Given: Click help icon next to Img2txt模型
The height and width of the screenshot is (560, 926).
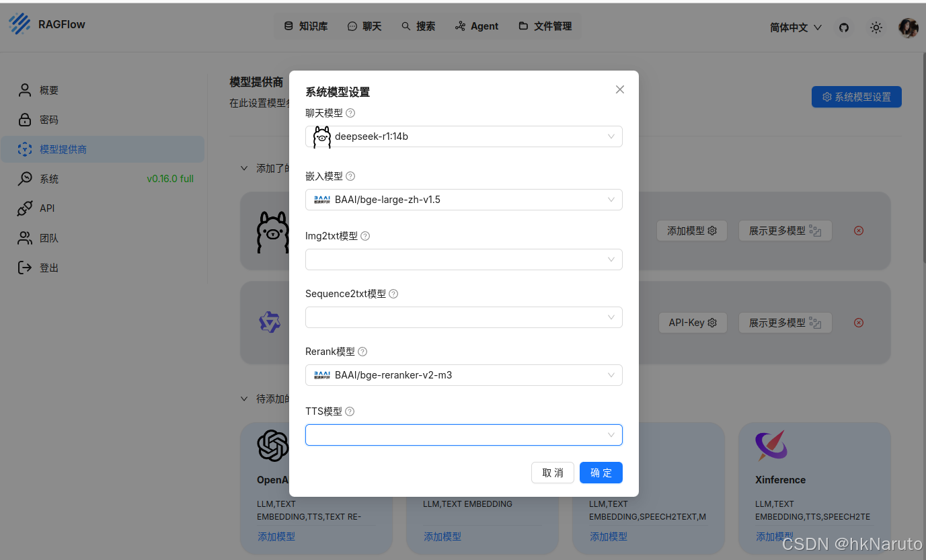Looking at the screenshot, I should (x=365, y=236).
